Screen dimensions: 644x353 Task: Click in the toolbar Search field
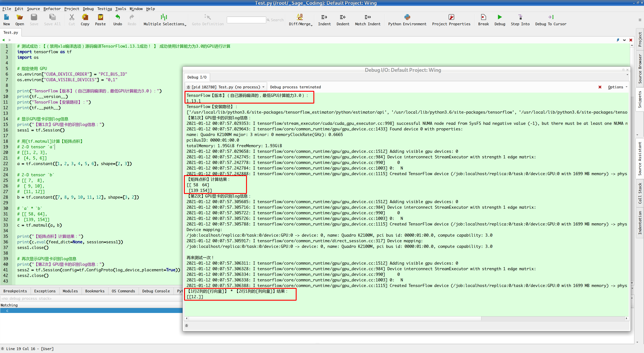click(x=246, y=20)
